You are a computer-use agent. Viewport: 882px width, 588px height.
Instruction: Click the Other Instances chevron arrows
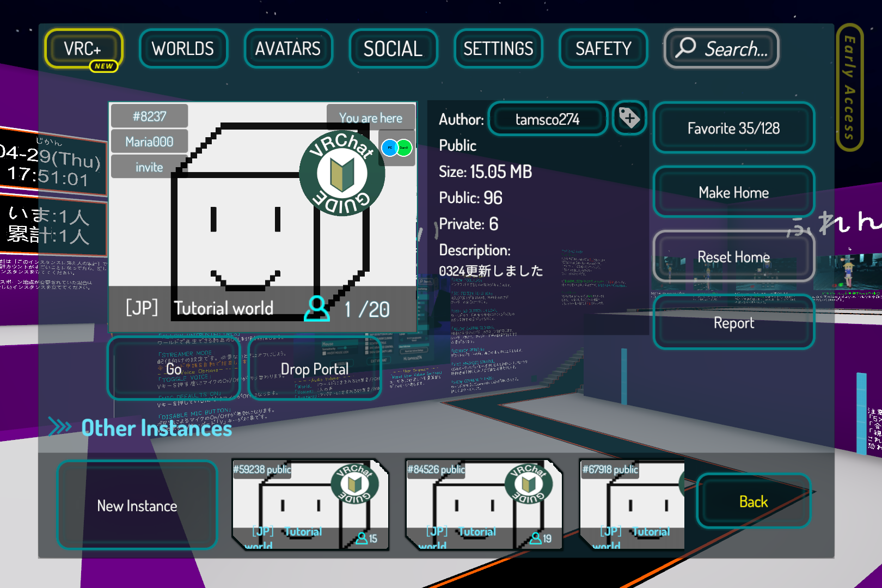tap(60, 427)
